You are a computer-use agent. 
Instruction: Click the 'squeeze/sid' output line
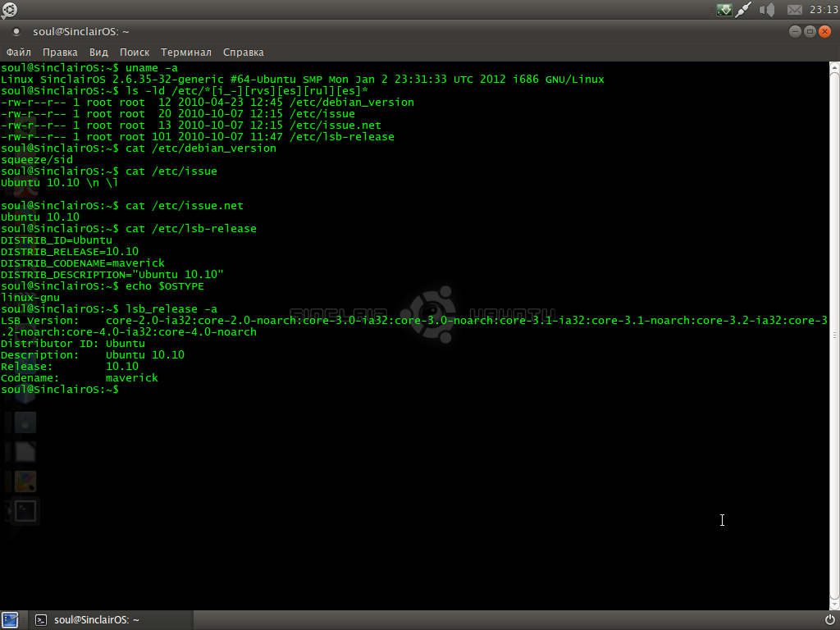coord(37,160)
